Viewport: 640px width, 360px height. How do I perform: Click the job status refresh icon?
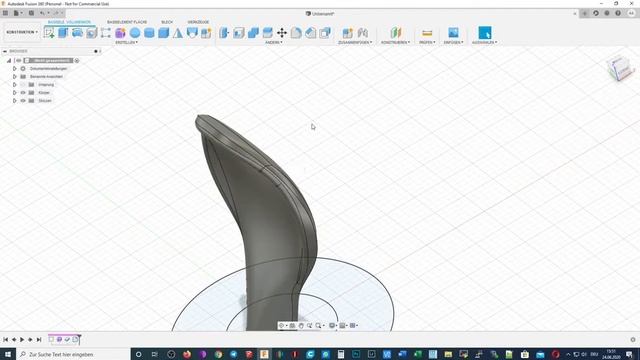tap(596, 13)
